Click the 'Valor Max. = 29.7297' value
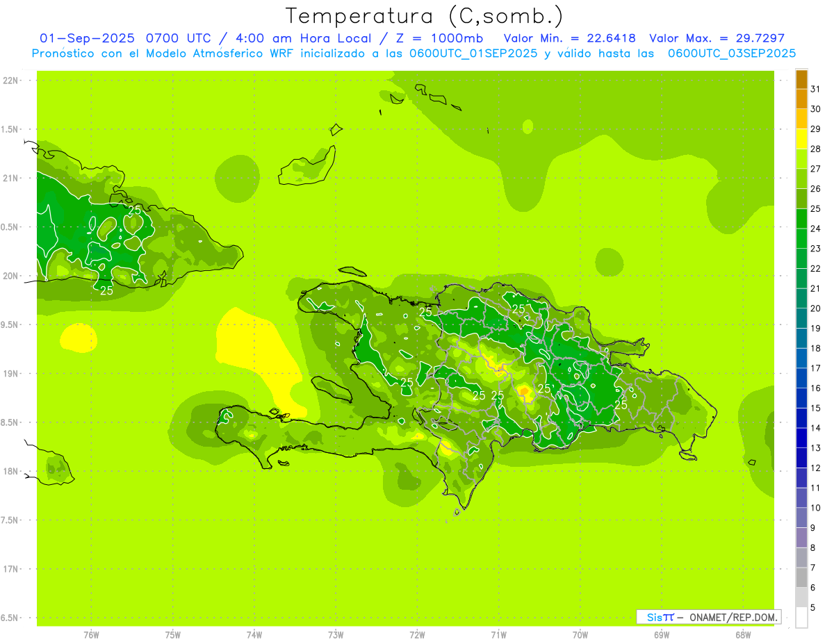The width and height of the screenshot is (834, 644). click(x=717, y=38)
